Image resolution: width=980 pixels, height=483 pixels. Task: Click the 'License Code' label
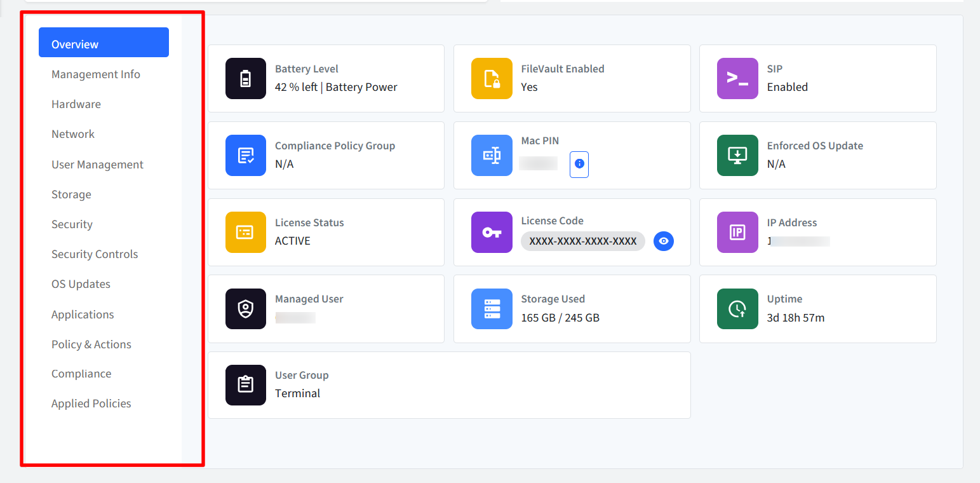pos(553,221)
